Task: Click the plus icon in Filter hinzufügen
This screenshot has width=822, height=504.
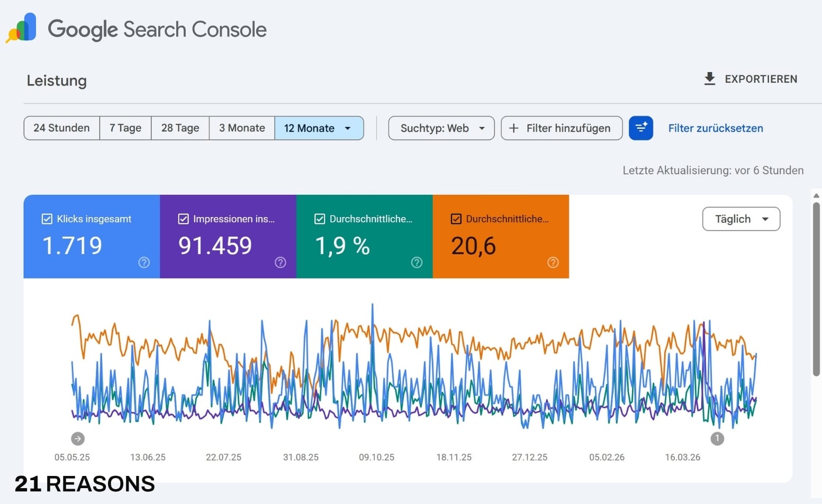Action: [x=513, y=128]
